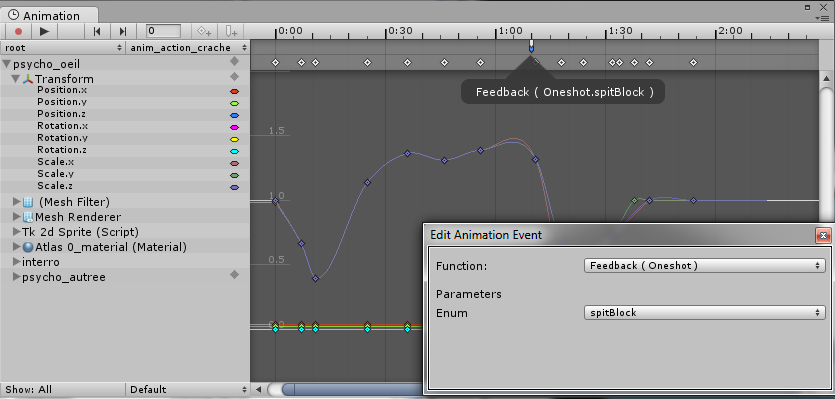The height and width of the screenshot is (399, 835).
Task: Click the Mesh Filter component icon
Action: pyautogui.click(x=28, y=202)
